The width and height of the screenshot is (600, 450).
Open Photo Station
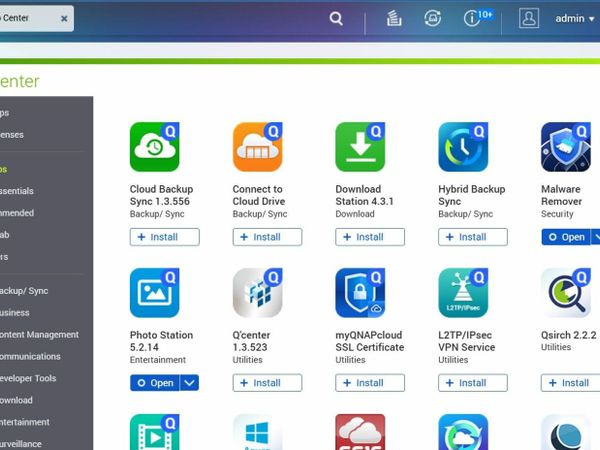155,383
